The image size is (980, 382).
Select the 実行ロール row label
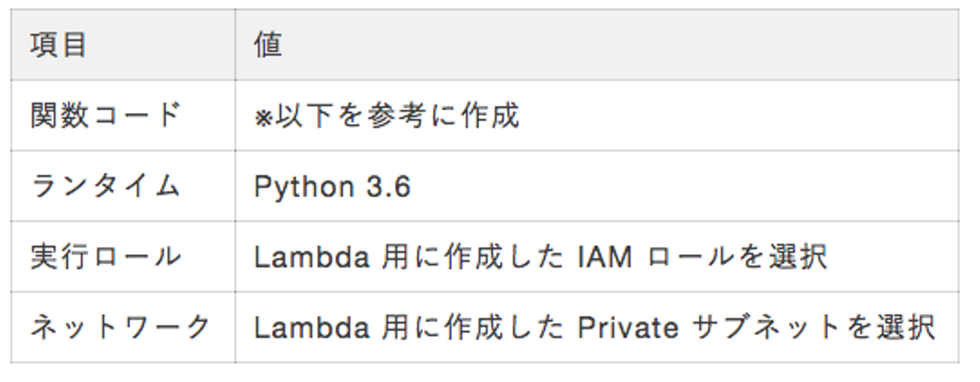(x=105, y=257)
